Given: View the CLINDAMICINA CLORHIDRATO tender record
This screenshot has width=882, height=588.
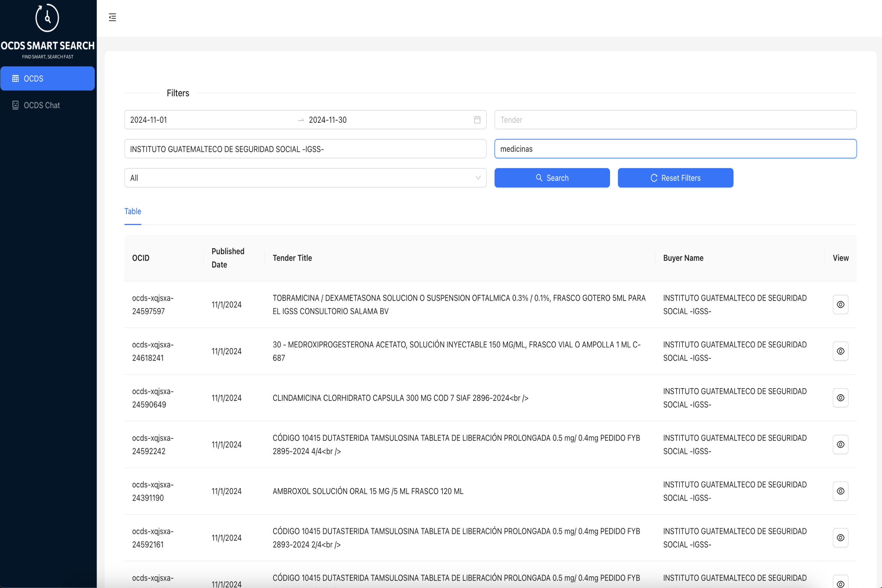Looking at the screenshot, I should 840,398.
